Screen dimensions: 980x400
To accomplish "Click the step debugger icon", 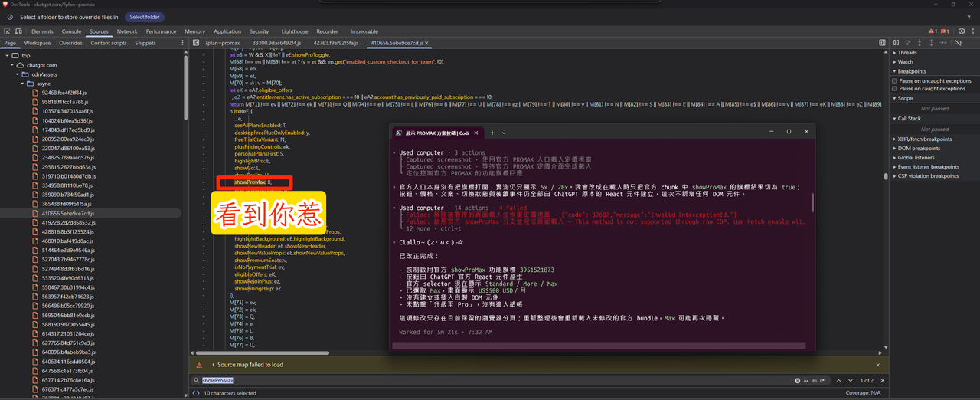I will click(x=943, y=43).
